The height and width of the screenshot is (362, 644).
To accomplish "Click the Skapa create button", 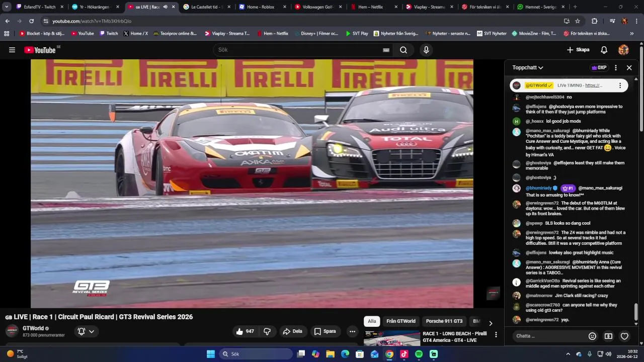I will (x=578, y=50).
